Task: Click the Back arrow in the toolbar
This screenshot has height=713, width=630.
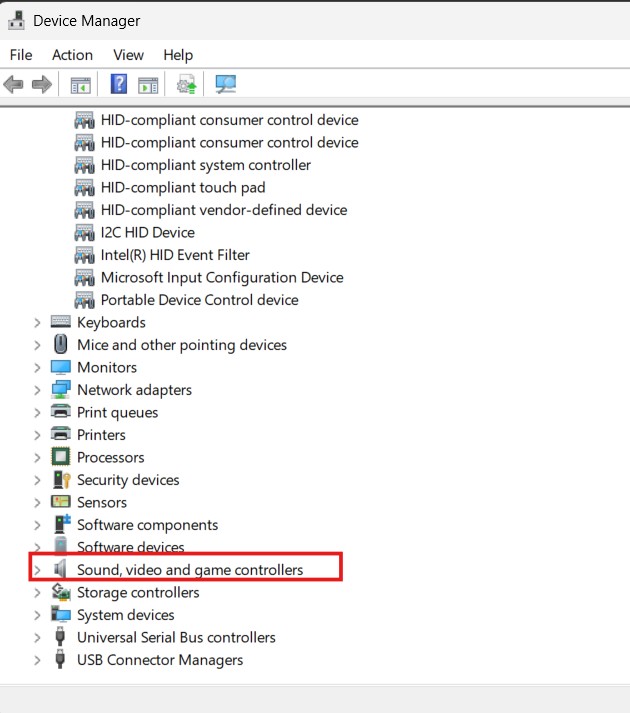Action: click(x=14, y=84)
